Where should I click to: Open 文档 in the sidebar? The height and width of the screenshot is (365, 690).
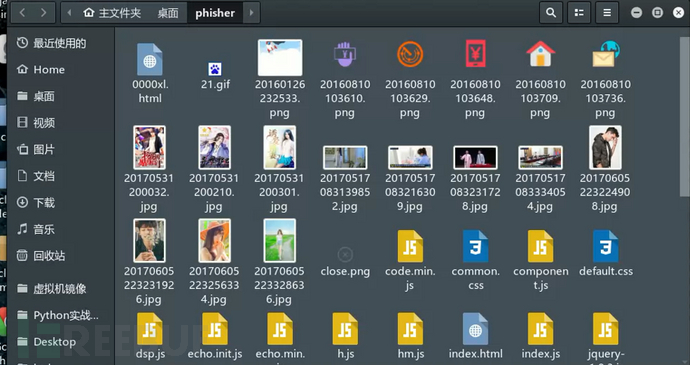coord(61,176)
